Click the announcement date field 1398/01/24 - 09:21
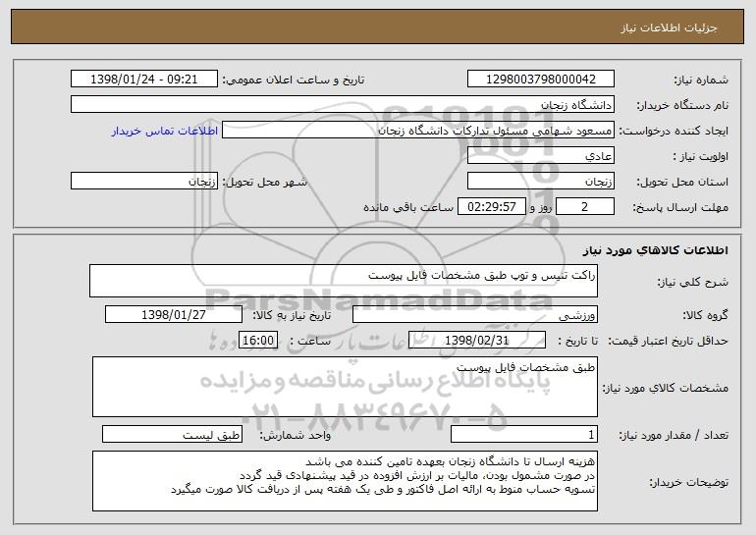Image resolution: width=756 pixels, height=535 pixels. point(144,80)
